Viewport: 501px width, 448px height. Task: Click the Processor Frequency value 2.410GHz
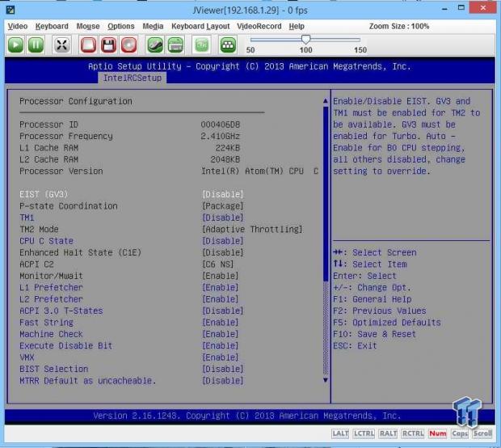point(220,136)
